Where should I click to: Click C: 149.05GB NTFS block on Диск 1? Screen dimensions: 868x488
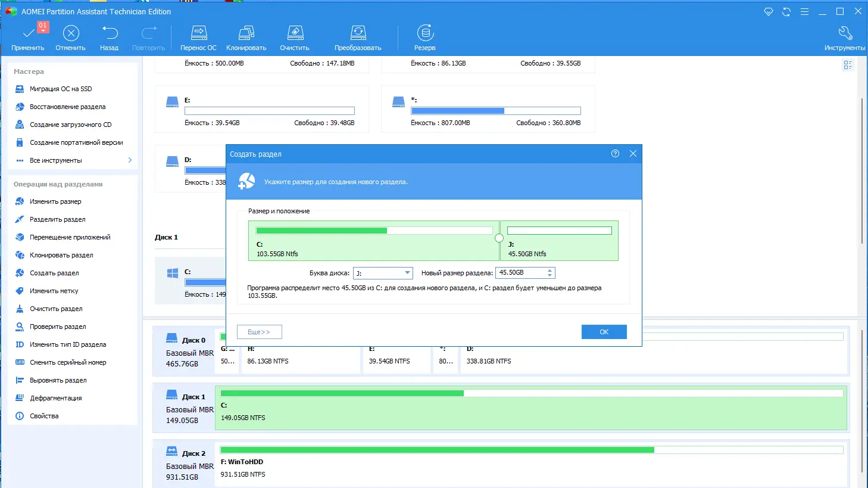pyautogui.click(x=531, y=408)
